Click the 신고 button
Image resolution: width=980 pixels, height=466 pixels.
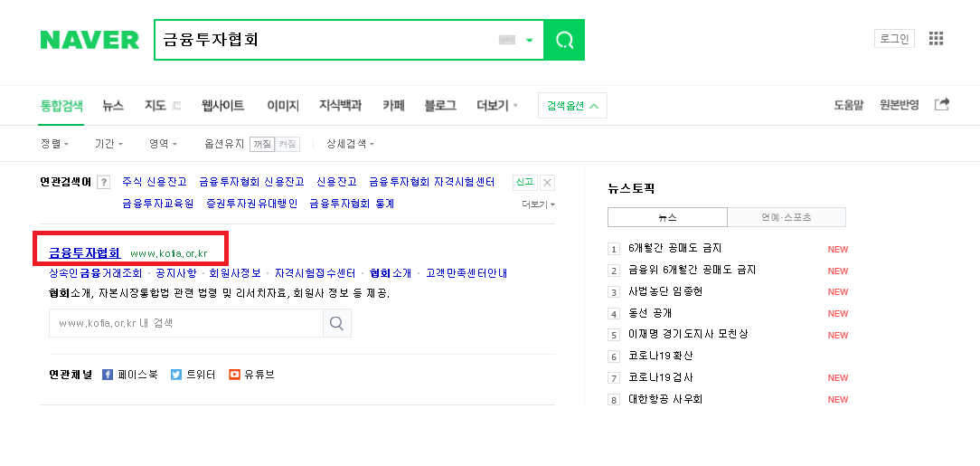coord(525,183)
